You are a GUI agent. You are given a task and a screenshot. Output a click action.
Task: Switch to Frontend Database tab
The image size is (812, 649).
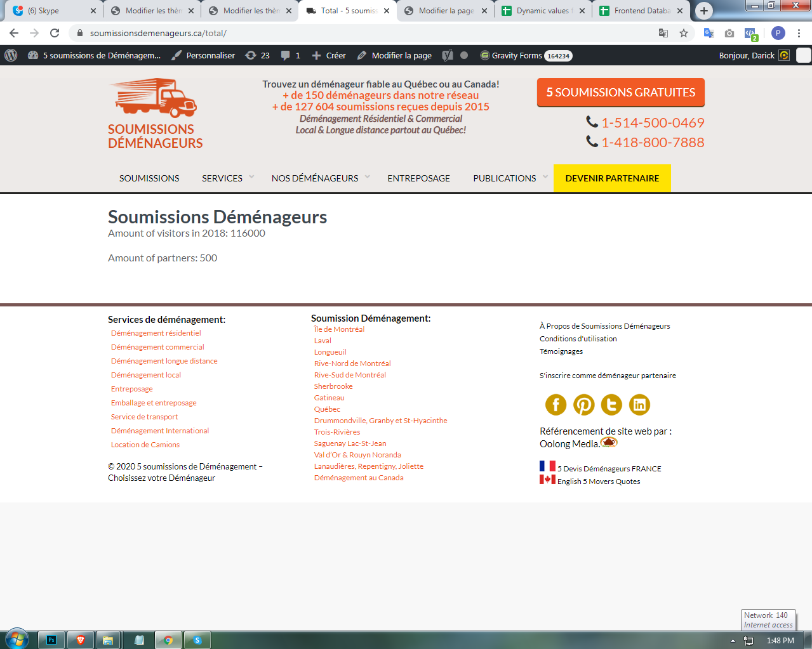[x=642, y=11]
